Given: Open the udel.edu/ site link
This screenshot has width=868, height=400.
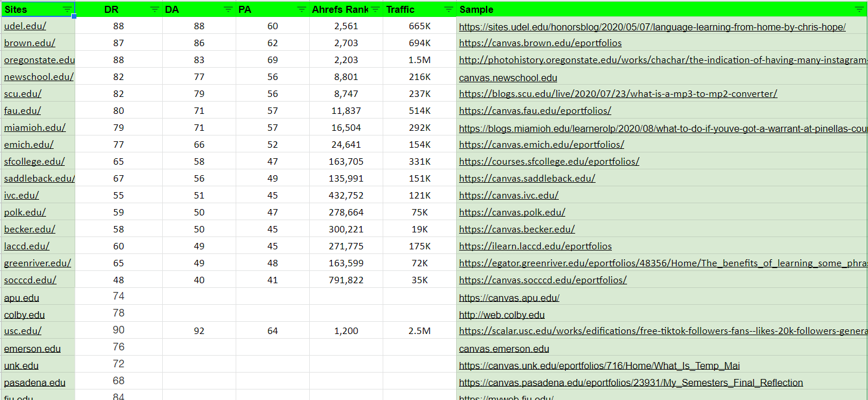Looking at the screenshot, I should tap(25, 26).
